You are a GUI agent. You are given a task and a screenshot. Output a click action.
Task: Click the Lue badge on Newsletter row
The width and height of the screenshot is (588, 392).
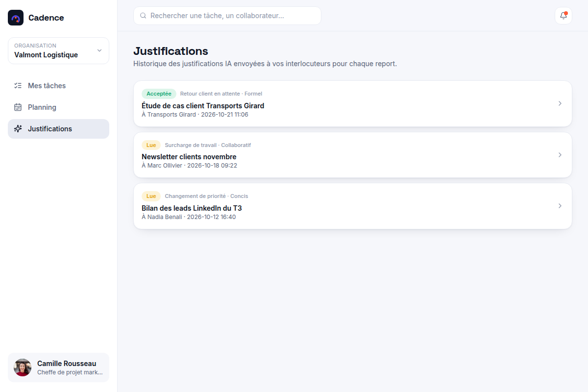[151, 145]
